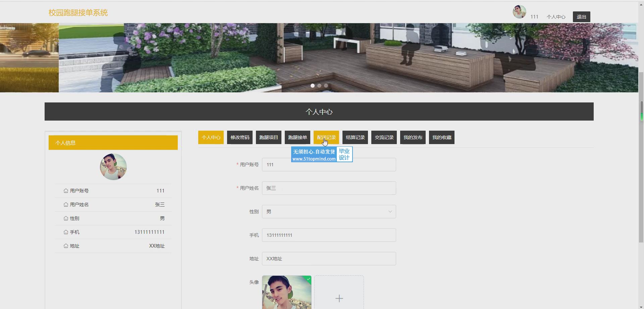
Task: Open the 结算记录 tab
Action: tap(355, 137)
